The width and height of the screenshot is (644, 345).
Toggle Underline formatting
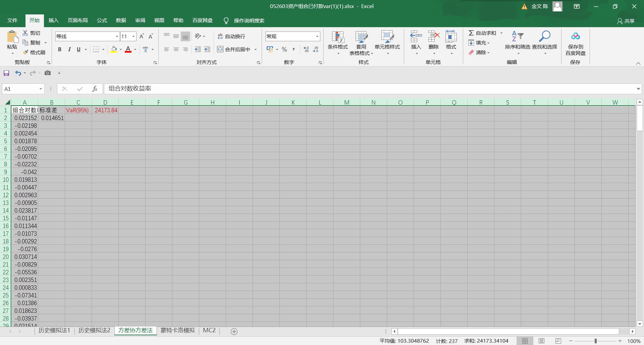[x=78, y=49]
